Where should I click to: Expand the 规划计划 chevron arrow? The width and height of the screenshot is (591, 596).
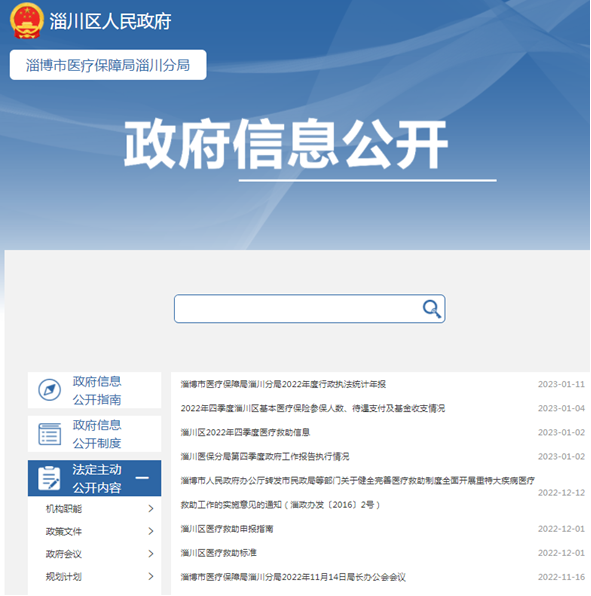pyautogui.click(x=151, y=576)
